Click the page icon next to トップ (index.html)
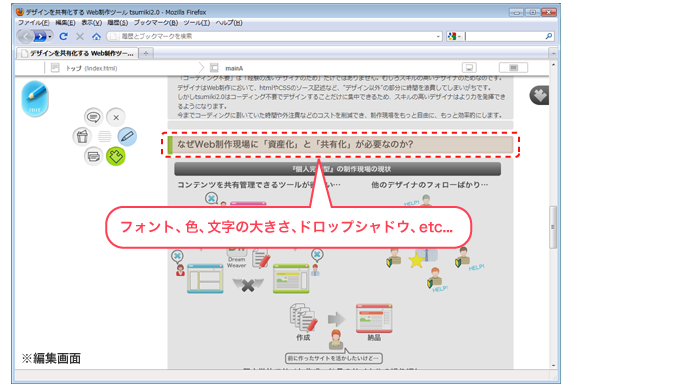Viewport: 700px width, 392px height. click(55, 68)
